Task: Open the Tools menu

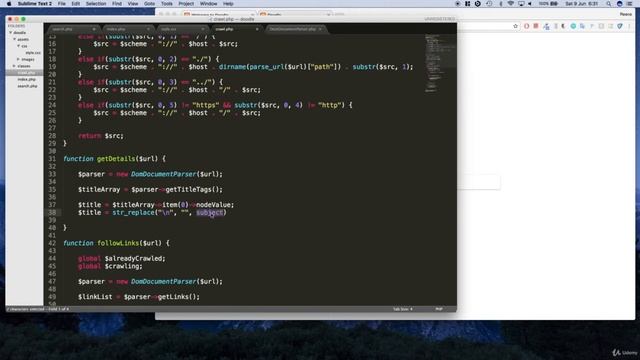Action: point(167,4)
